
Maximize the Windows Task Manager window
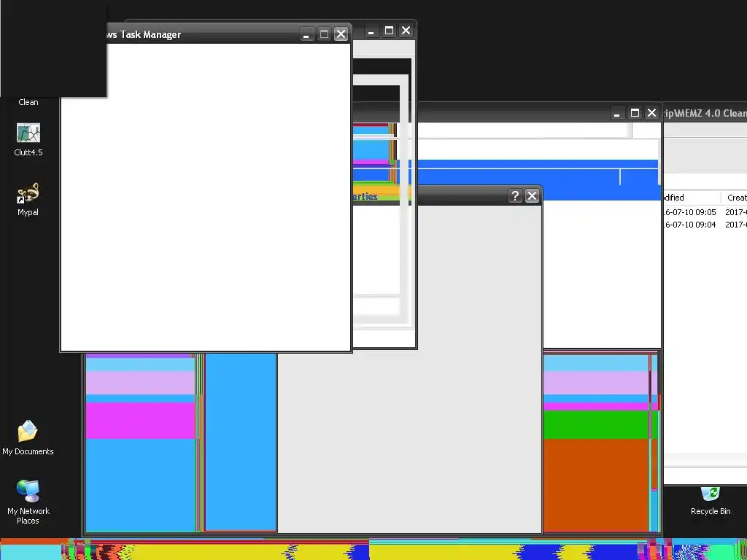click(324, 34)
